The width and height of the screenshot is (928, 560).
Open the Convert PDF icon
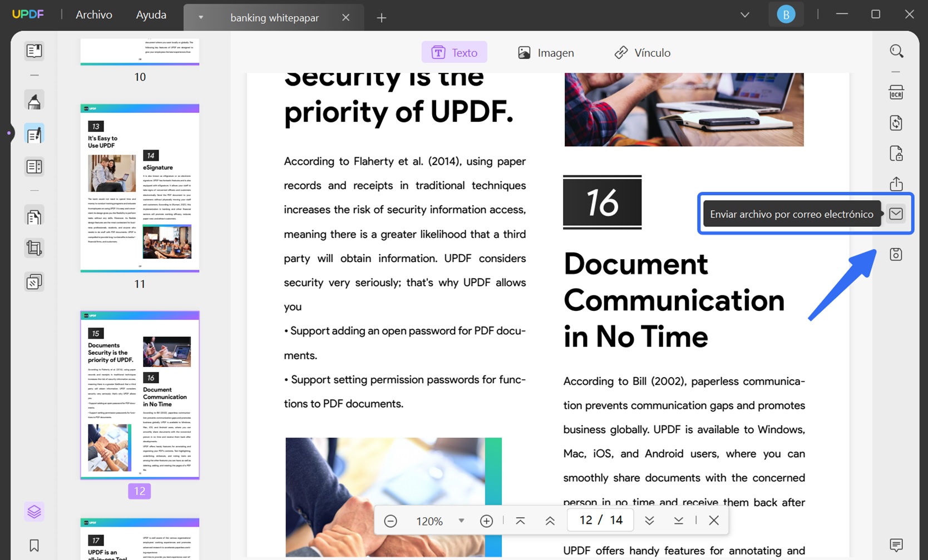(896, 123)
